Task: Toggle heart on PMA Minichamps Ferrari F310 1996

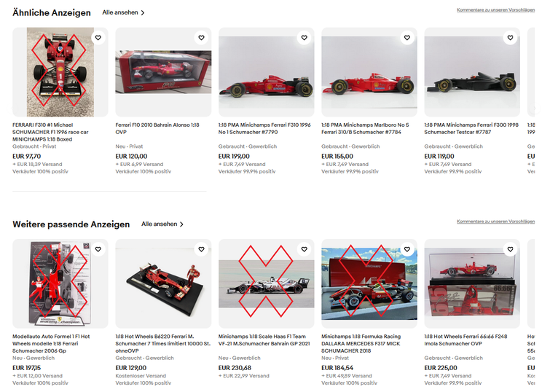Action: pos(305,38)
